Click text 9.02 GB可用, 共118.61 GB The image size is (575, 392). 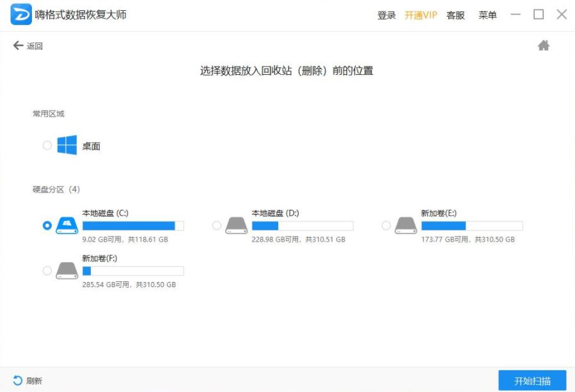pyautogui.click(x=125, y=239)
